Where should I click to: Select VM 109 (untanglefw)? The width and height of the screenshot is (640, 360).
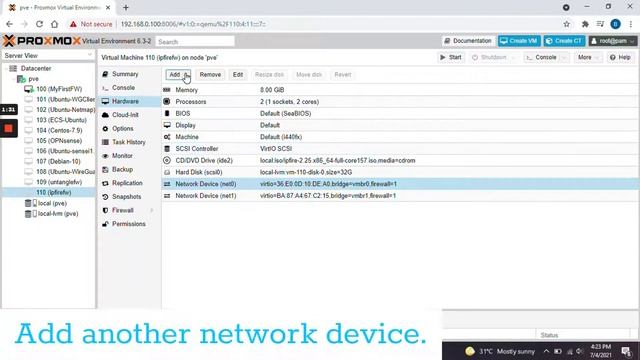[x=59, y=182]
